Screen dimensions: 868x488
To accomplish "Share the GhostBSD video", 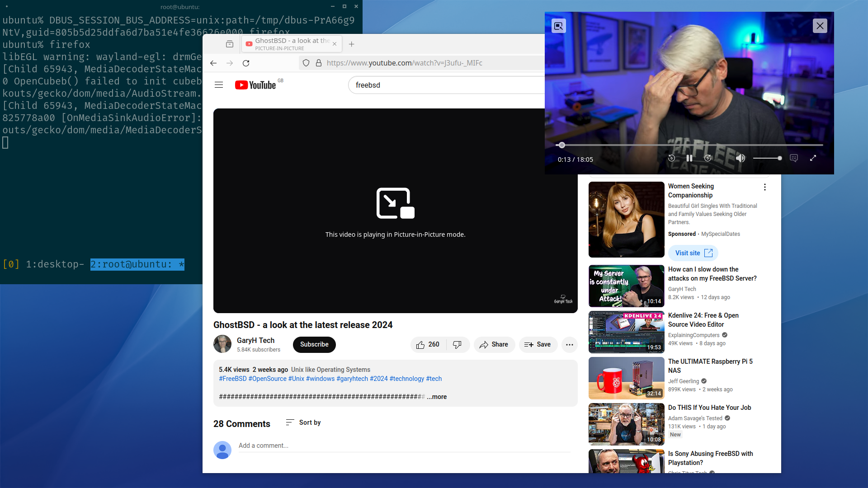I will pos(494,344).
